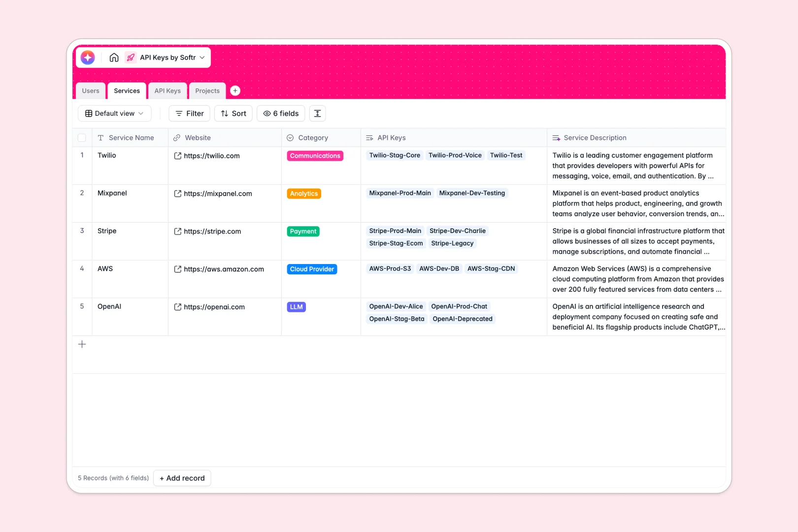Viewport: 798px width, 532px height.
Task: Select the AWS-Prod-S3 key chip
Action: tap(390, 268)
